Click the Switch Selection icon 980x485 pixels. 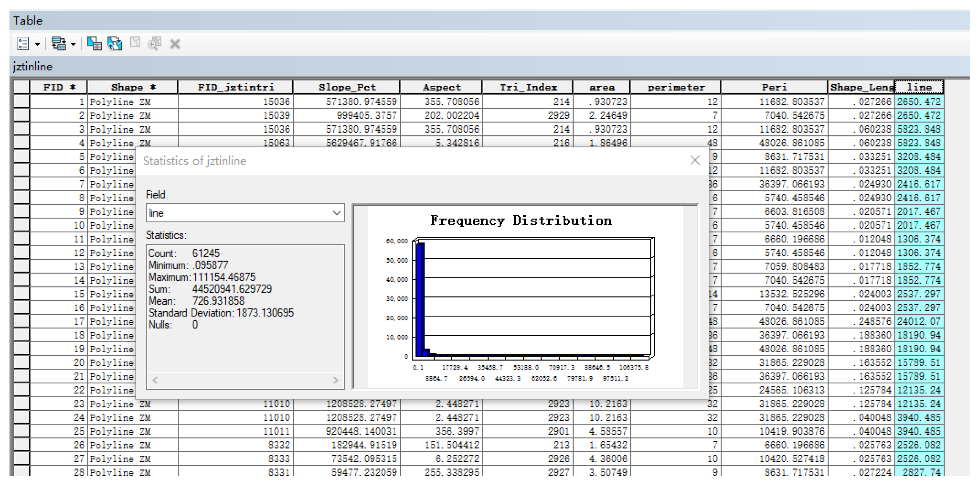click(115, 44)
